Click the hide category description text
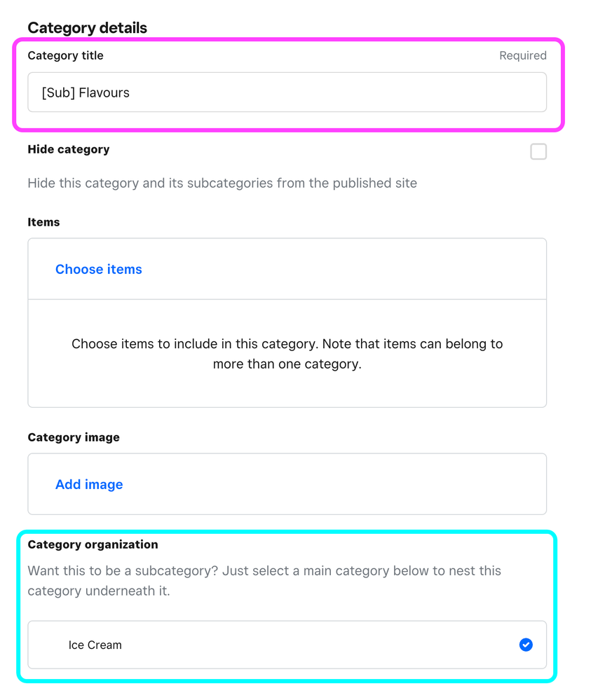This screenshot has width=598, height=700. tap(222, 183)
